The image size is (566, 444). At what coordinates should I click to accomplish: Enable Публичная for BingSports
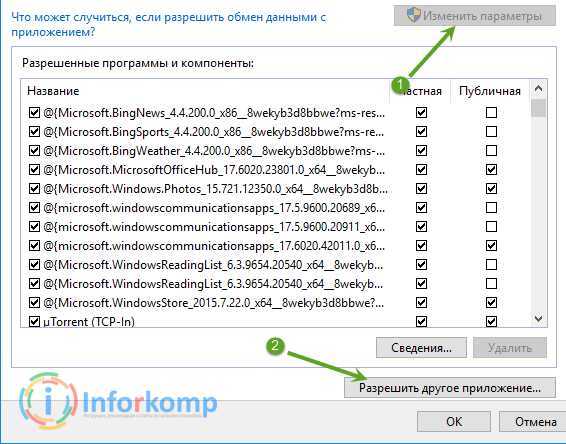point(491,132)
